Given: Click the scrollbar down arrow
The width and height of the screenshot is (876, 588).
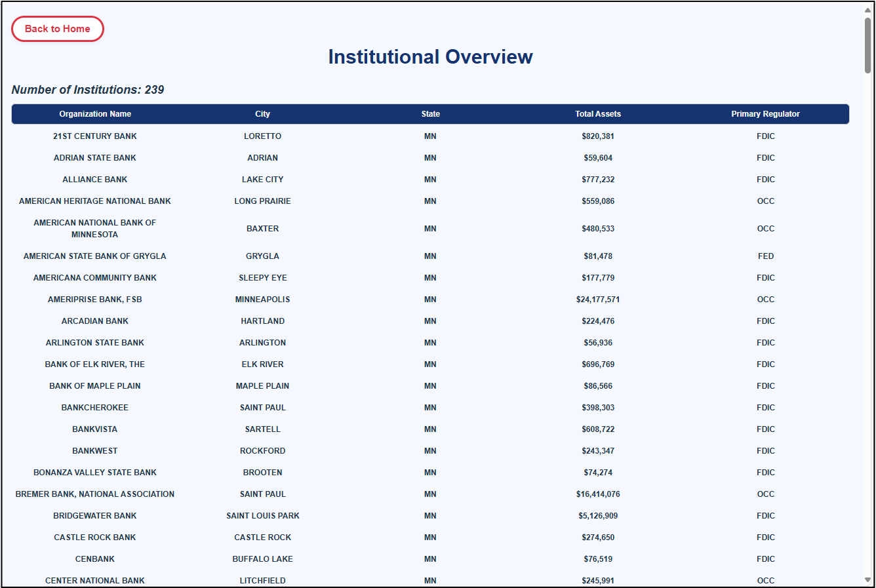Looking at the screenshot, I should click(x=867, y=580).
